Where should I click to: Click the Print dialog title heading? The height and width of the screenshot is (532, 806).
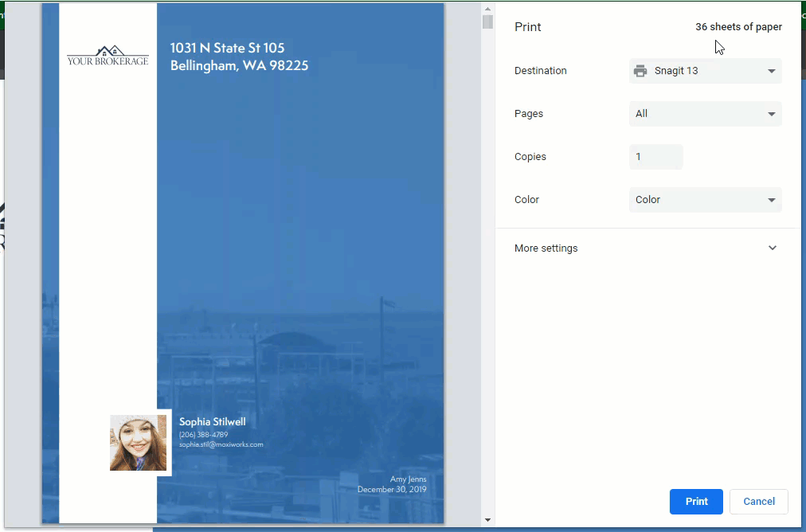(x=527, y=27)
